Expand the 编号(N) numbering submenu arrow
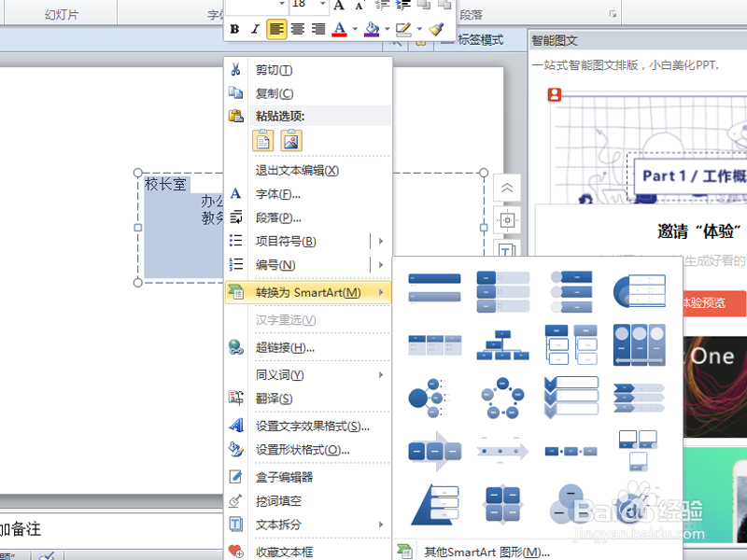Screen dimensions: 747x560 click(381, 264)
